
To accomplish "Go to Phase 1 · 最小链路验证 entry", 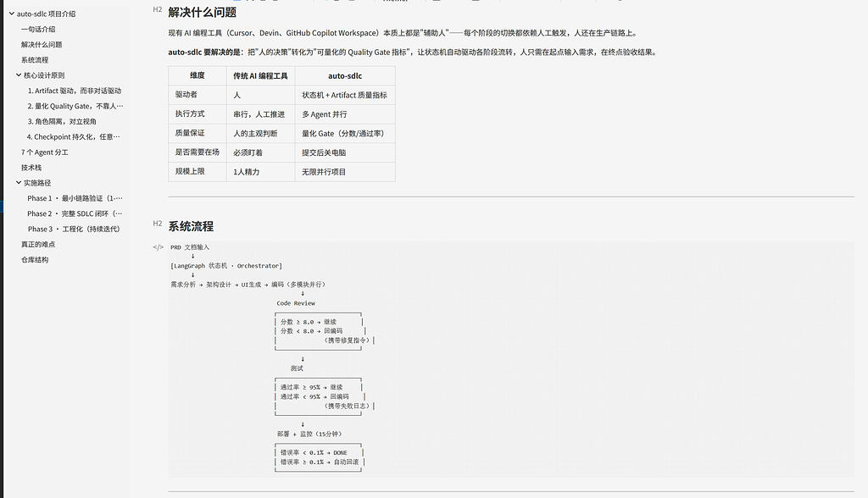I will [75, 198].
